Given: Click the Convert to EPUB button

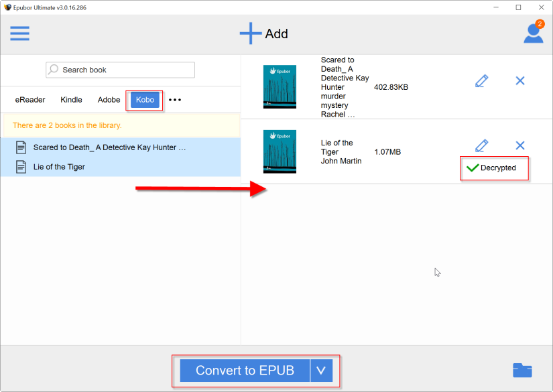Looking at the screenshot, I should tap(245, 371).
